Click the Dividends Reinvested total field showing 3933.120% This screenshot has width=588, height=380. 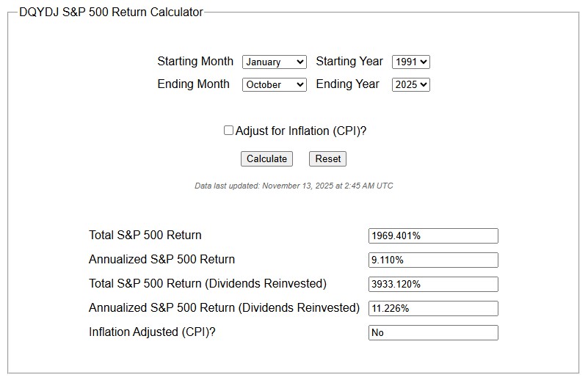click(432, 284)
